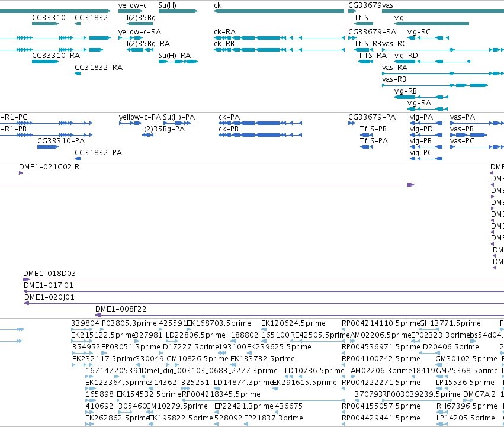Viewport: 504px width, 427px height.
Task: Select the vig-PD protein label
Action: (x=421, y=129)
